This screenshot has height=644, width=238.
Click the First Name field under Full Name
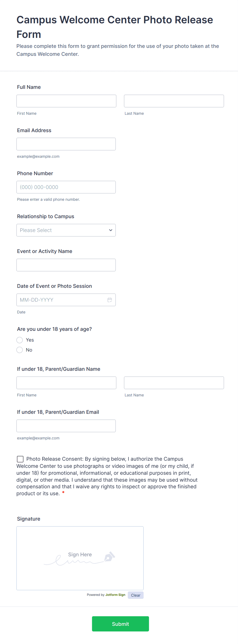point(66,101)
